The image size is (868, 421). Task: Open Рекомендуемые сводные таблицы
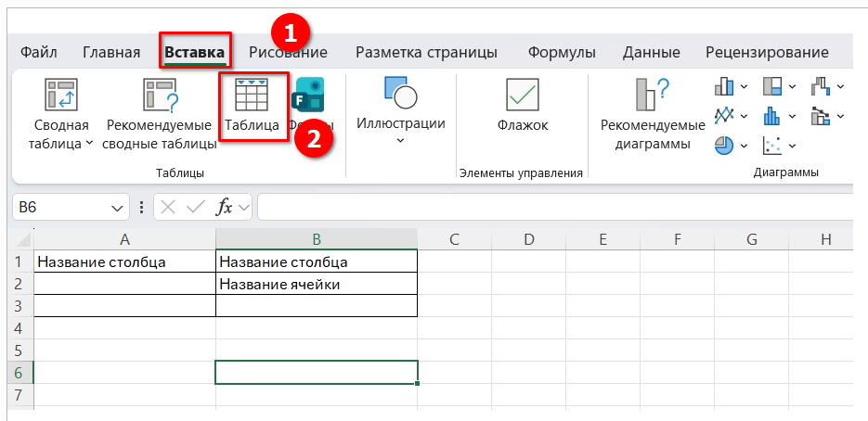[x=159, y=114]
